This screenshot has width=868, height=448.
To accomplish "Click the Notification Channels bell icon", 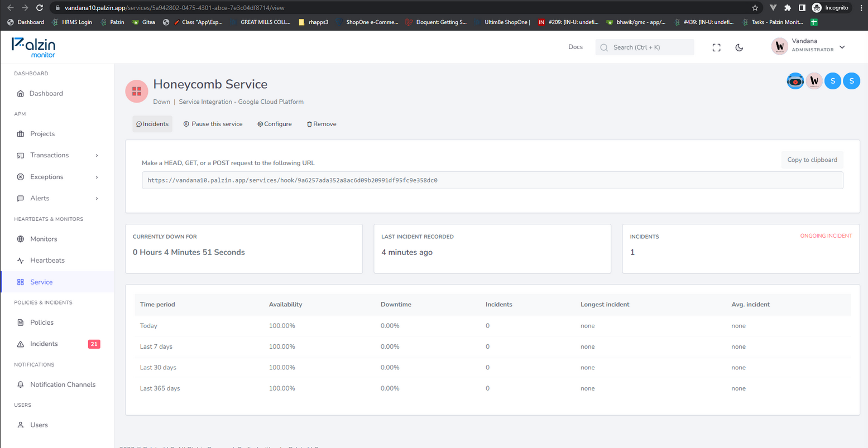I will pyautogui.click(x=21, y=384).
